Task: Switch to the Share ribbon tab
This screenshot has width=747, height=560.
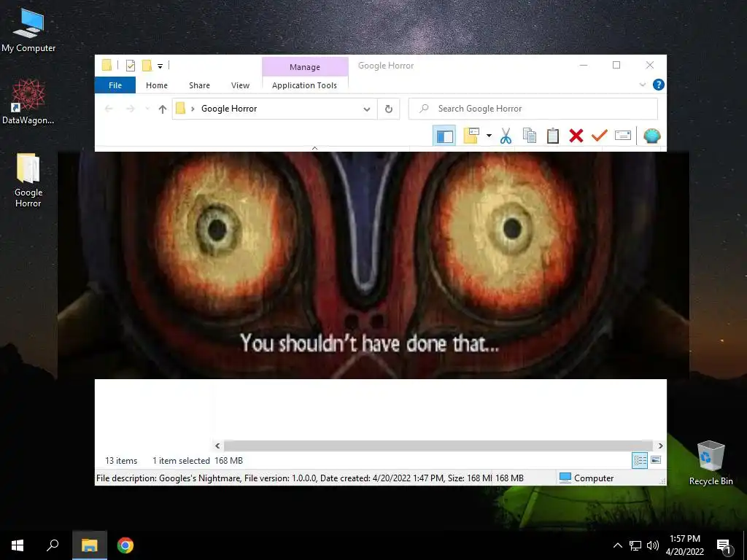Action: pos(199,85)
